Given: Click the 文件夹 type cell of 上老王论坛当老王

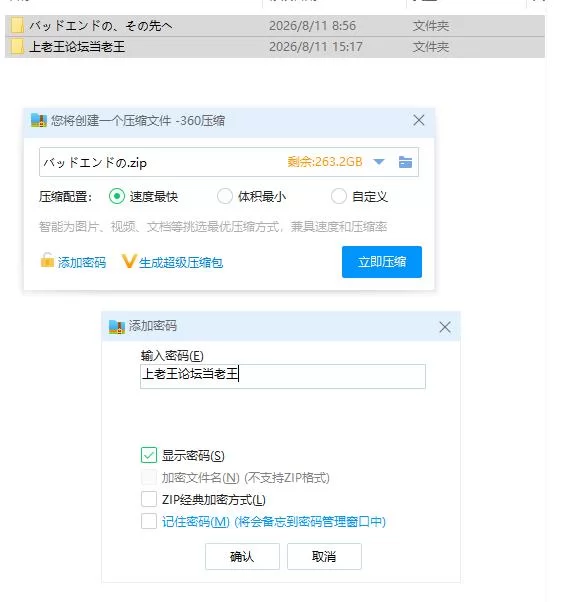Looking at the screenshot, I should [x=431, y=47].
